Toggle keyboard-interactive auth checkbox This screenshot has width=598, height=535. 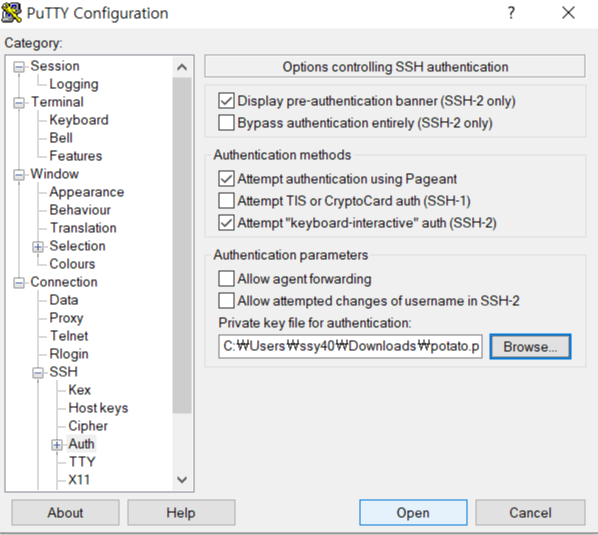[226, 223]
